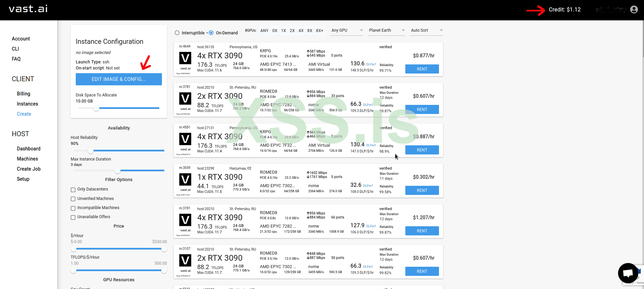Click the Edit Image & Config button
The width and height of the screenshot is (644, 289).
click(x=119, y=79)
